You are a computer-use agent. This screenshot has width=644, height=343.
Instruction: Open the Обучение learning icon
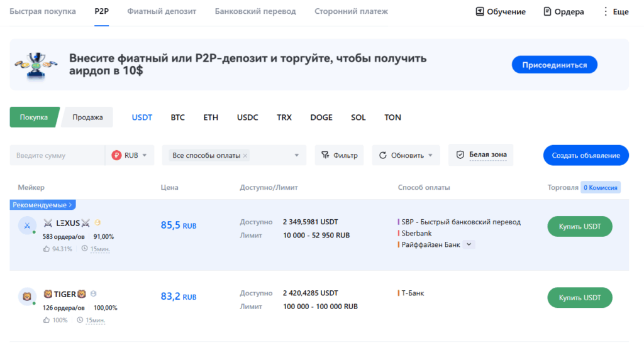(479, 11)
